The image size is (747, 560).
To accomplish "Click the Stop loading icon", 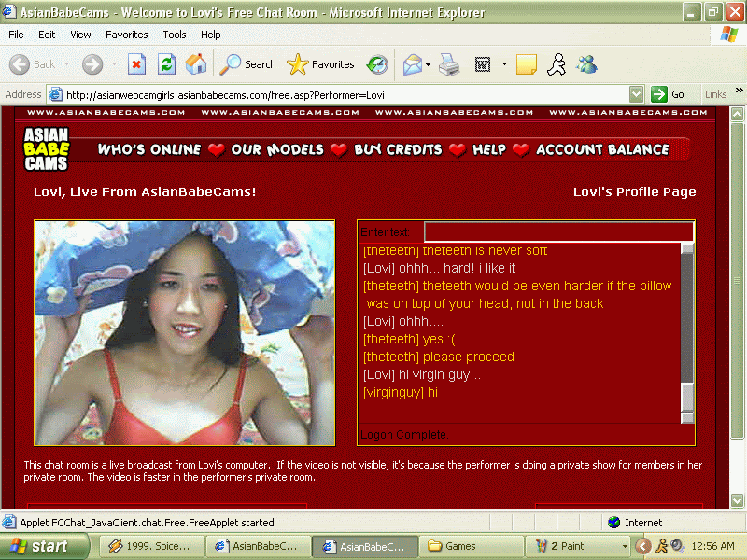I will pos(136,64).
